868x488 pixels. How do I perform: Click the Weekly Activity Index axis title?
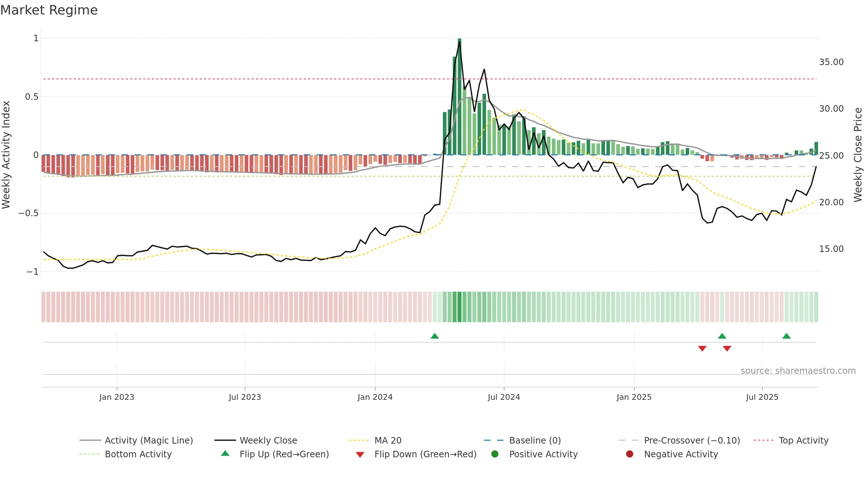click(6, 155)
